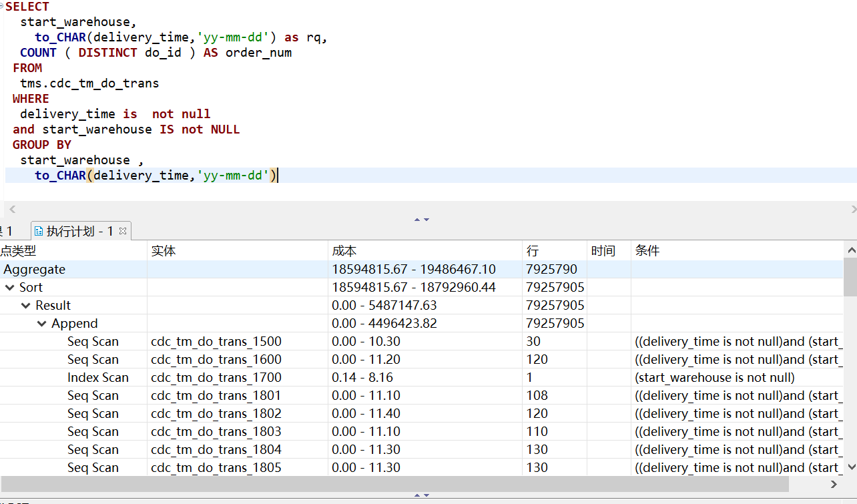Collapse the Append node

42,324
